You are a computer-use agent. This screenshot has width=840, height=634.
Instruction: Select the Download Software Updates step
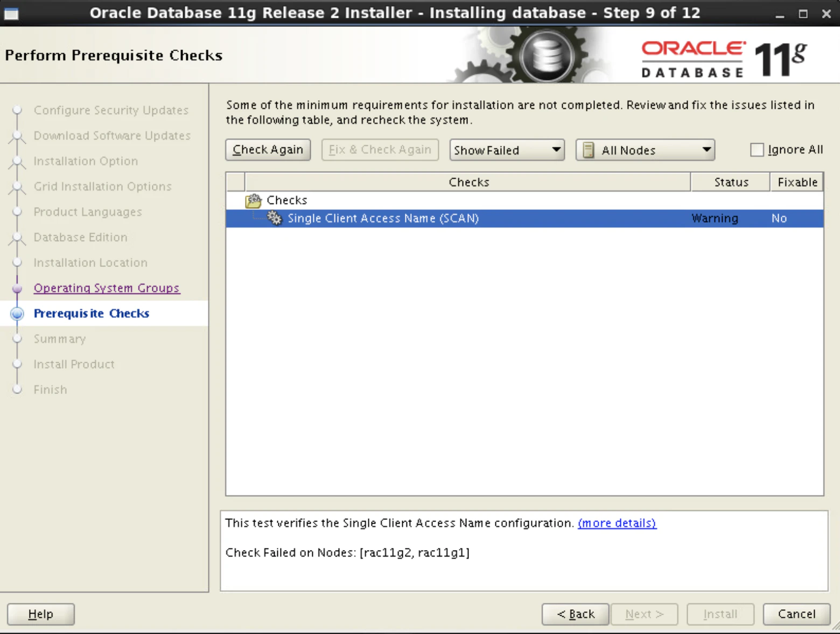click(x=112, y=136)
